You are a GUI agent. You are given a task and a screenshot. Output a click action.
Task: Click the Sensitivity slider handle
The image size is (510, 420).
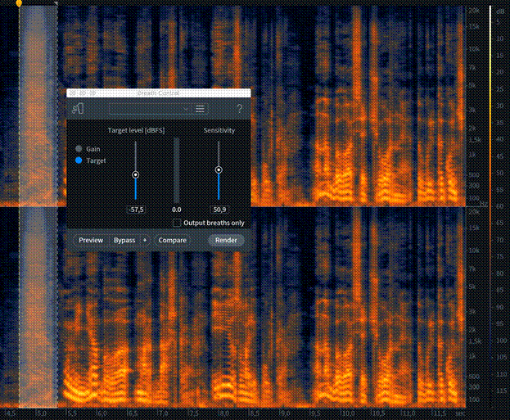[219, 169]
